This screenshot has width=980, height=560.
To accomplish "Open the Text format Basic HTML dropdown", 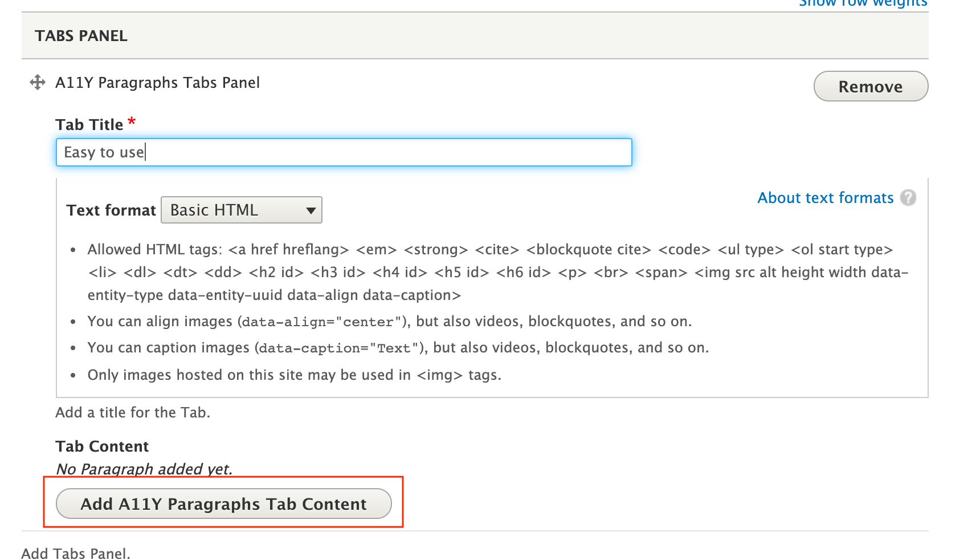I will (242, 210).
